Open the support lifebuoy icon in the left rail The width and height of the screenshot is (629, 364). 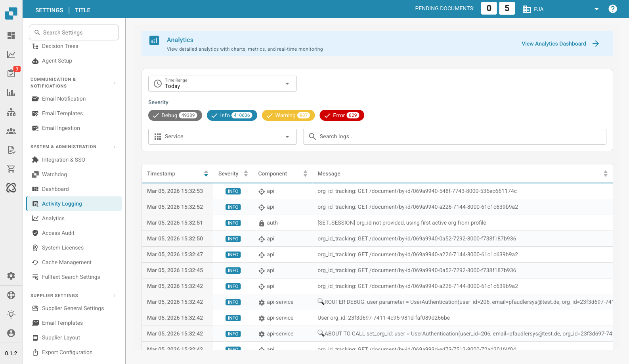pos(11,295)
